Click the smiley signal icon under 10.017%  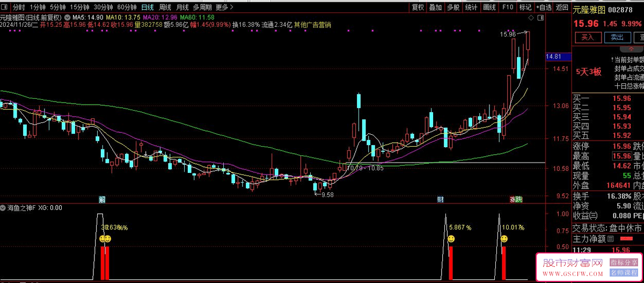[504, 238]
